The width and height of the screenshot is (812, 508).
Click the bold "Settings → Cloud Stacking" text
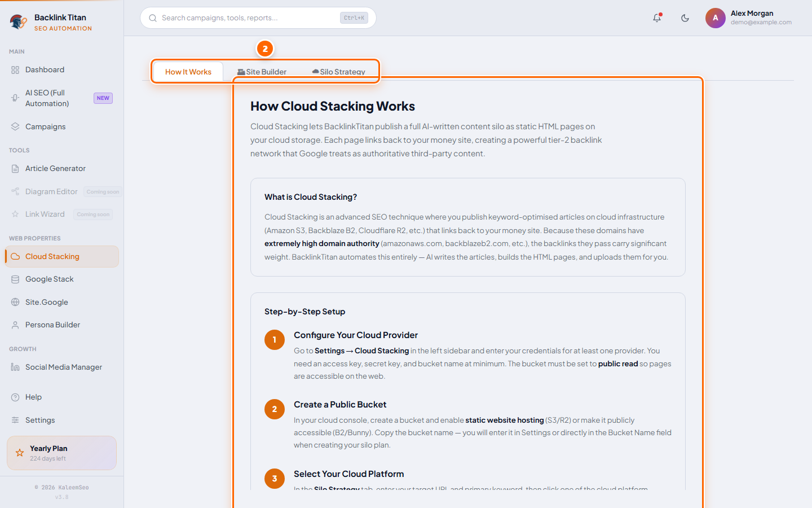(362, 351)
